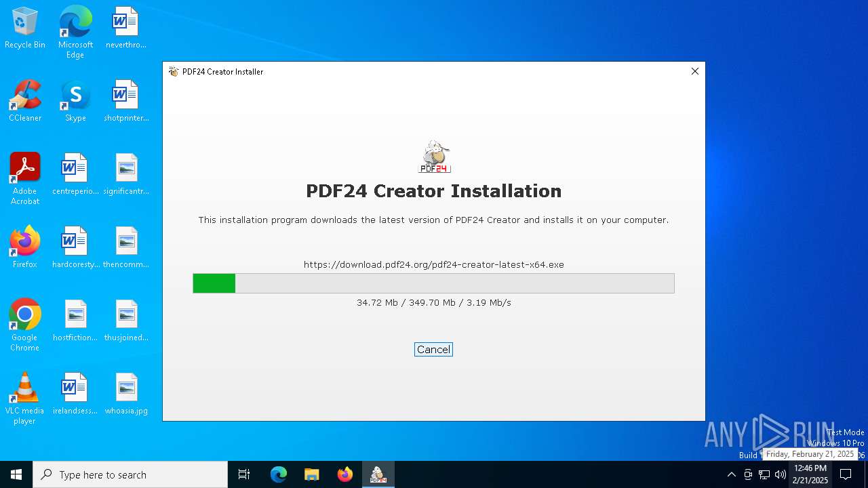
Task: Select the hostfiction... image file icon
Action: [x=75, y=321]
